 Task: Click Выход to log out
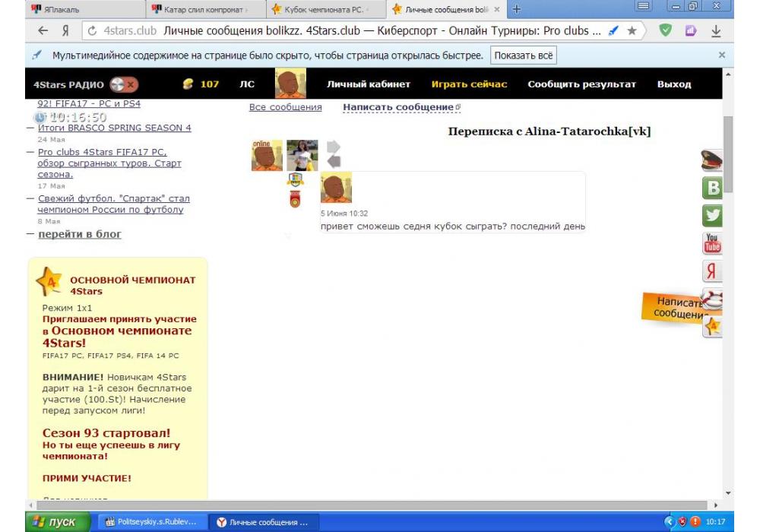tap(674, 84)
